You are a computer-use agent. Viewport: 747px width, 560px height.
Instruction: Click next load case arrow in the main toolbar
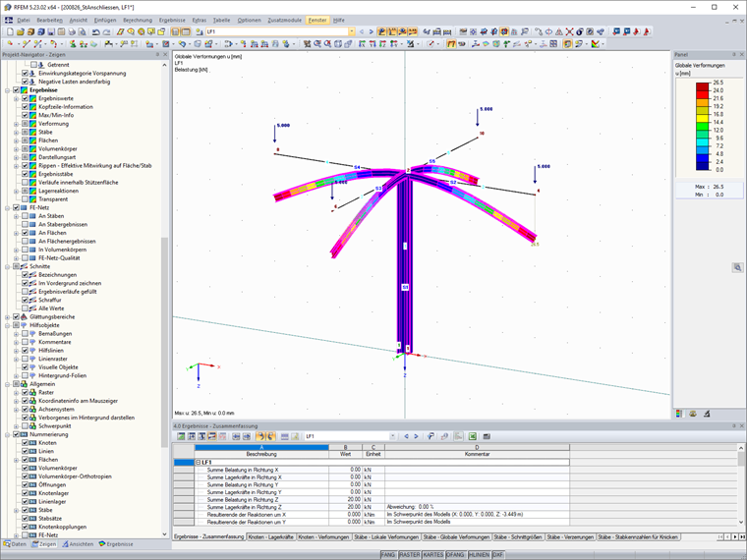pos(372,31)
